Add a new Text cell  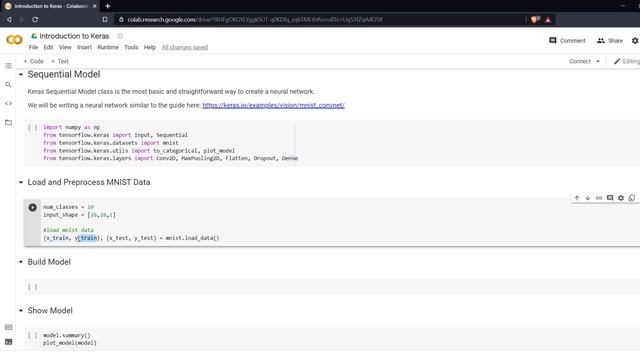[60, 61]
